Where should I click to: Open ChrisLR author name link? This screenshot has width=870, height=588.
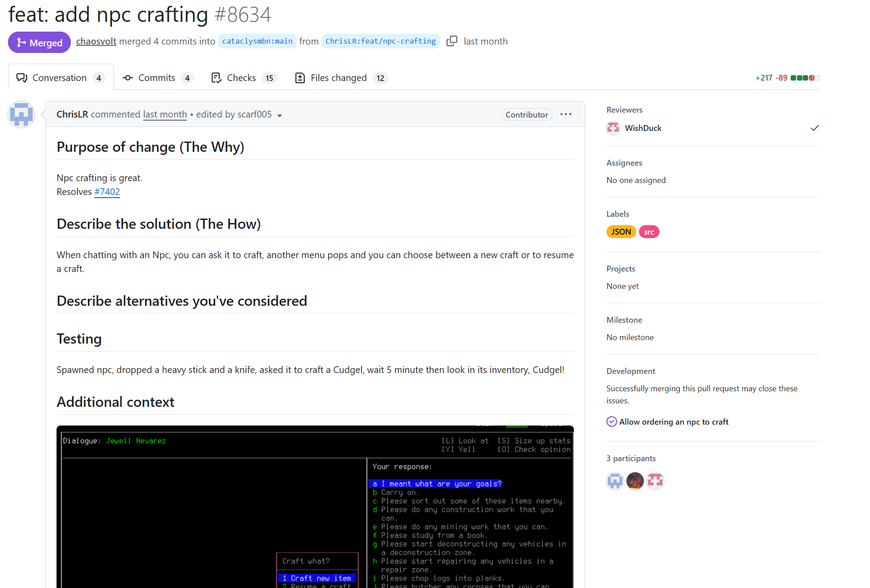tap(72, 114)
